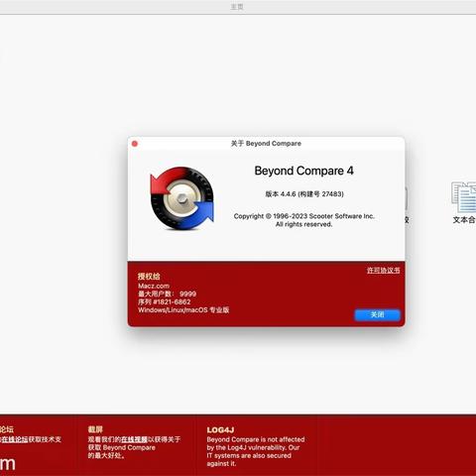Click the Windows/Linux/macOS 专业版 line
476x476 pixels.
[183, 310]
